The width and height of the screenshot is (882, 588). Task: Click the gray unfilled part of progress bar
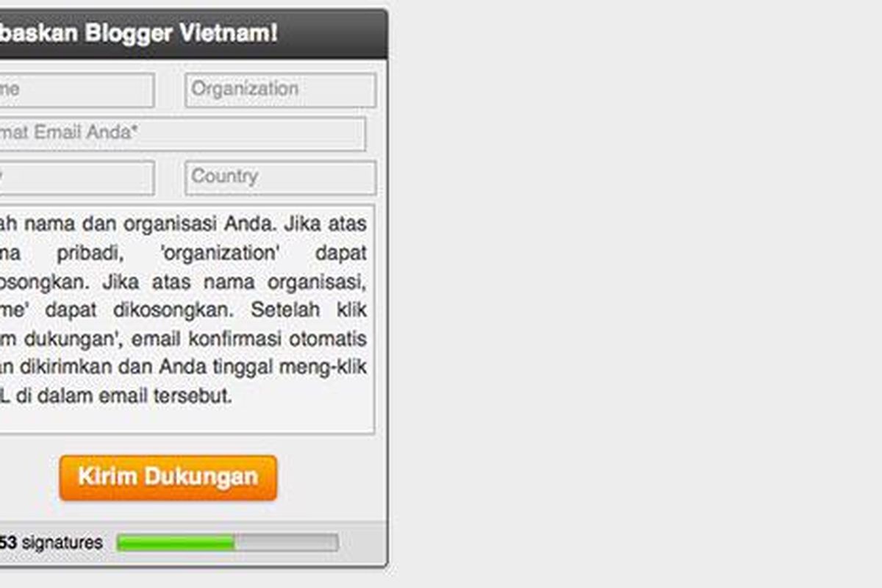pos(286,543)
